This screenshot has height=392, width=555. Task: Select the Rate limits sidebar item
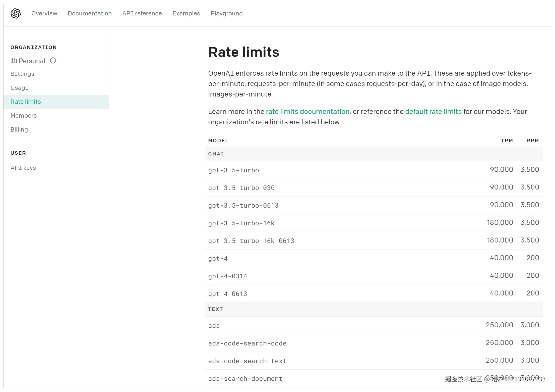tap(26, 102)
